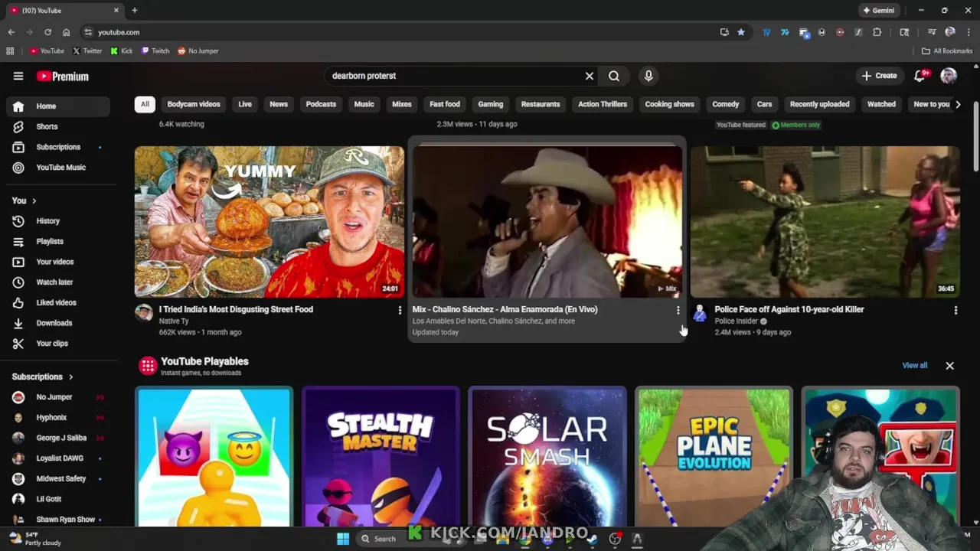The width and height of the screenshot is (980, 551).
Task: Clear the search box text
Action: point(590,76)
